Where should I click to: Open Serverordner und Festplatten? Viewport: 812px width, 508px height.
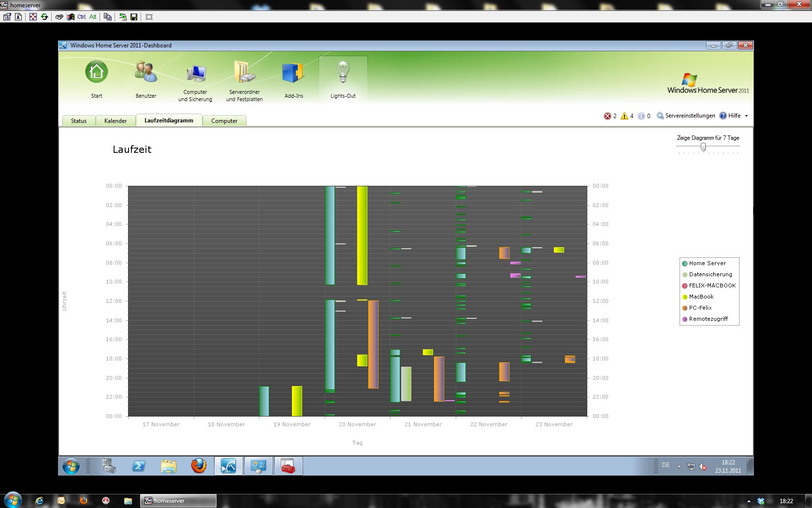pos(245,81)
